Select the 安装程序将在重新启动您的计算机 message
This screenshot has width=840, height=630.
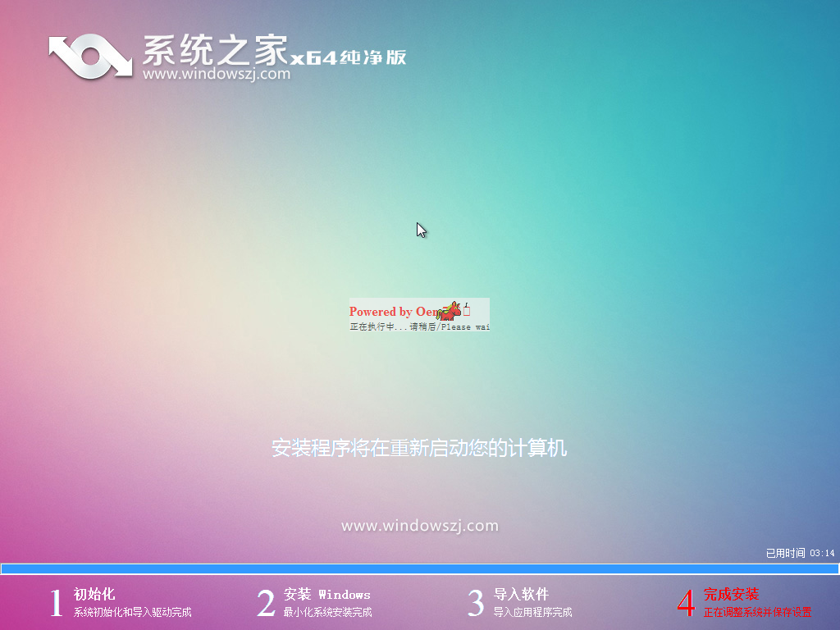point(421,449)
